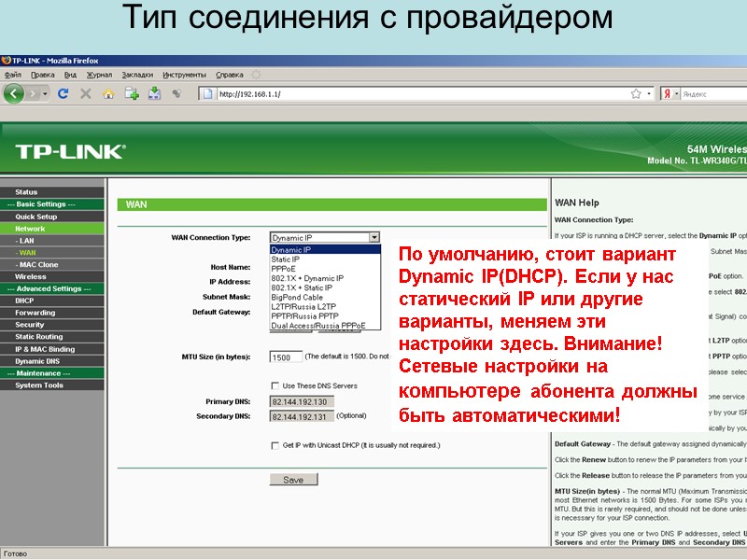Image resolution: width=747 pixels, height=560 pixels.
Task: Click the key icon on the toolbar
Action: (176, 92)
